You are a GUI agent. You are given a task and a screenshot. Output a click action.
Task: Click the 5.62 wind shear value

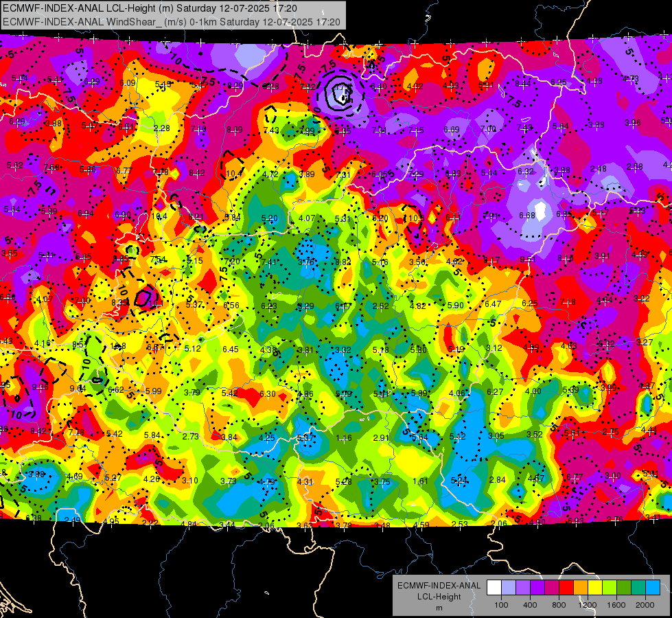click(x=15, y=165)
